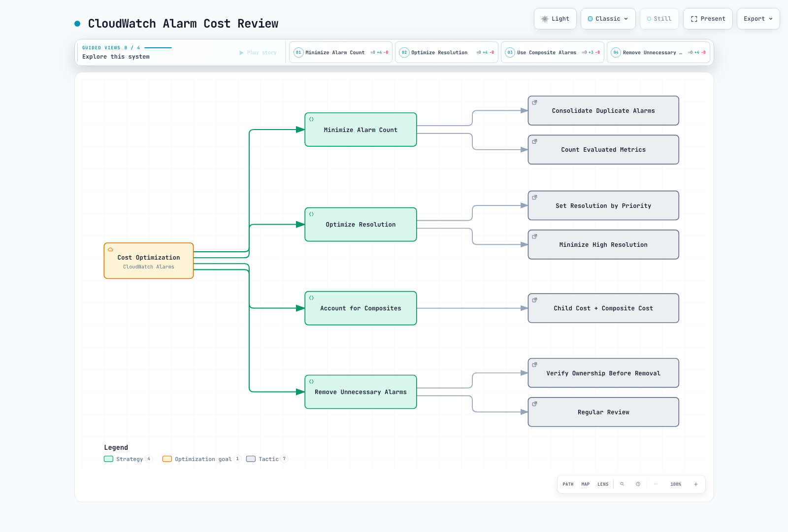Click the icon on Child Cost + Composite Cost node
Image resolution: width=788 pixels, height=532 pixels.
click(534, 300)
